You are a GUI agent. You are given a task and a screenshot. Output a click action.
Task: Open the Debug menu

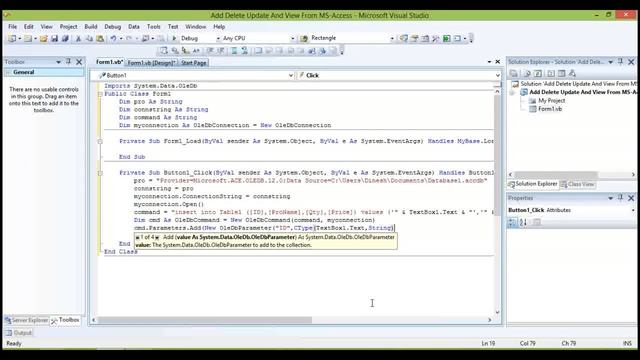coord(113,27)
